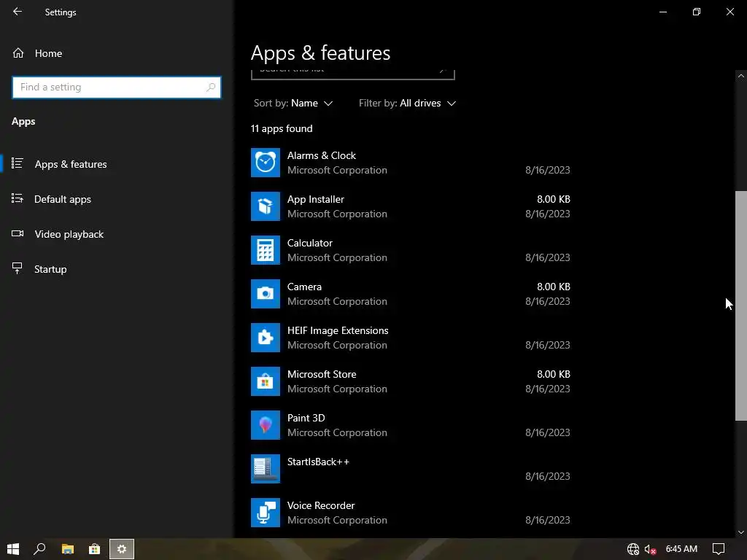747x560 pixels.
Task: Select the Camera entry name
Action: [304, 287]
